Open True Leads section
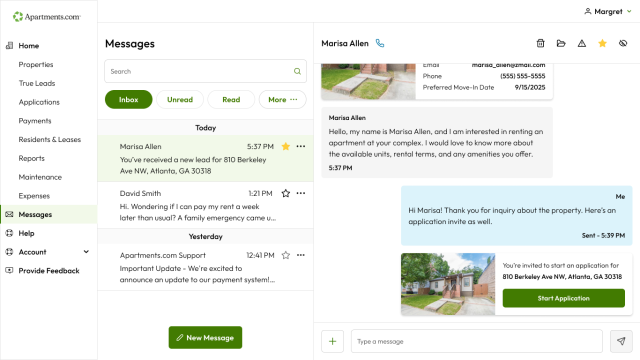Screen dimensions: 640x360 [x=37, y=83]
